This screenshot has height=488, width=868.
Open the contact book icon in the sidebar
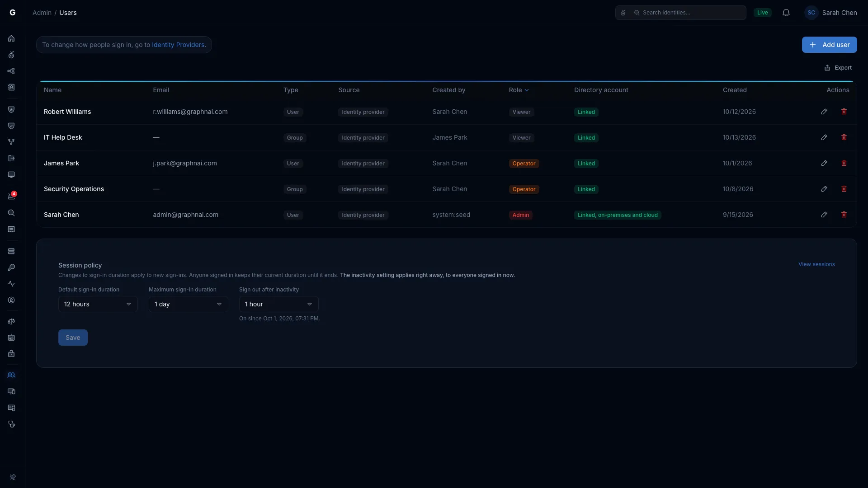coord(11,87)
